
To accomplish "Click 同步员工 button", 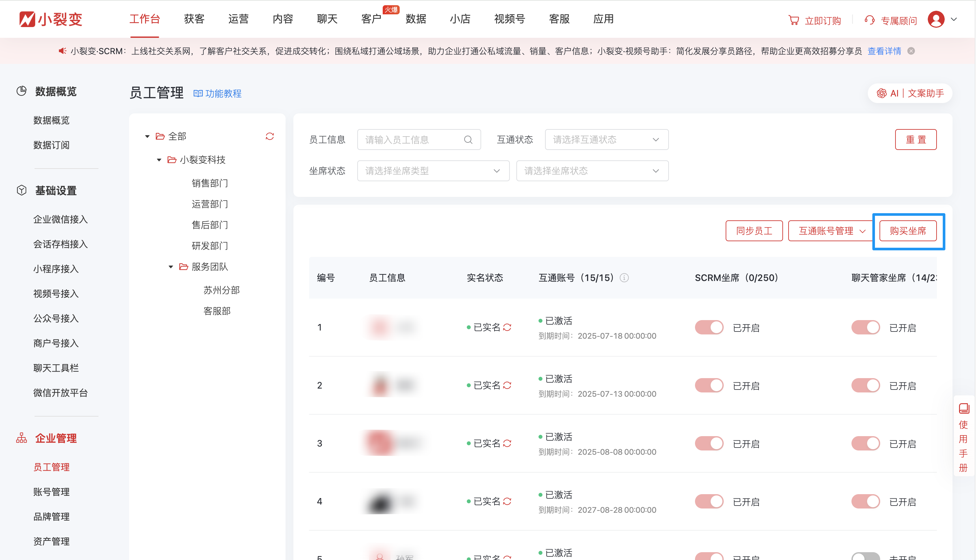I will point(754,231).
